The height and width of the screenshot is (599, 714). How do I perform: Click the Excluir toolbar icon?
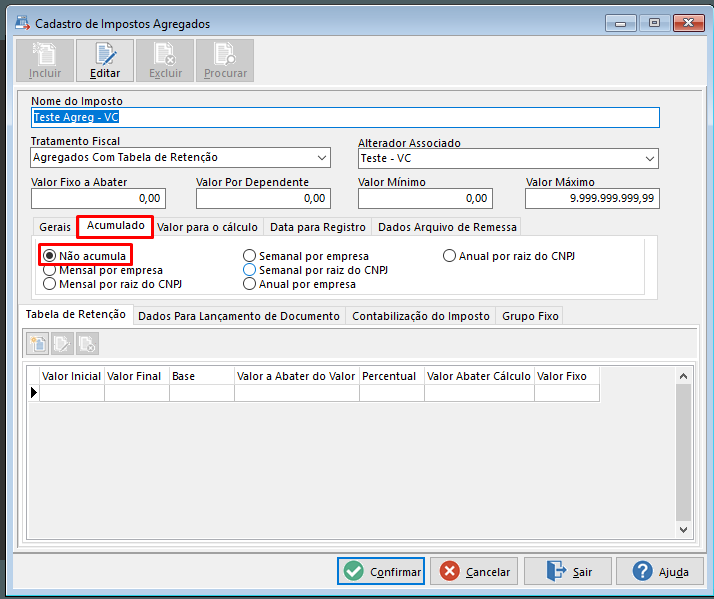point(165,61)
